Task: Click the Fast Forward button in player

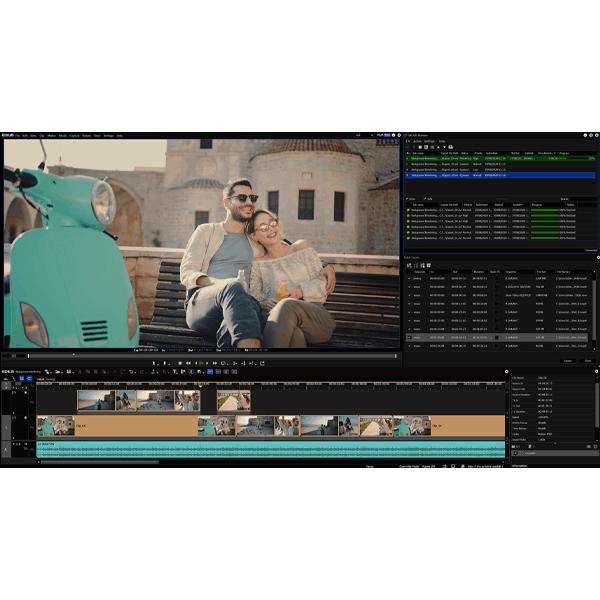Action: (x=215, y=363)
